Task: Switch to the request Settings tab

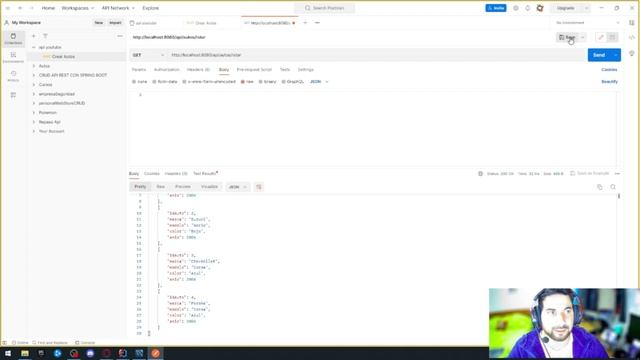Action: pyautogui.click(x=305, y=70)
